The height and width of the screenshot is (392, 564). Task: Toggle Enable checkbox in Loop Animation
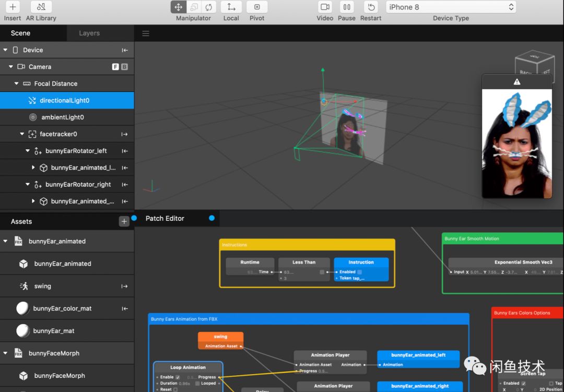tap(178, 377)
